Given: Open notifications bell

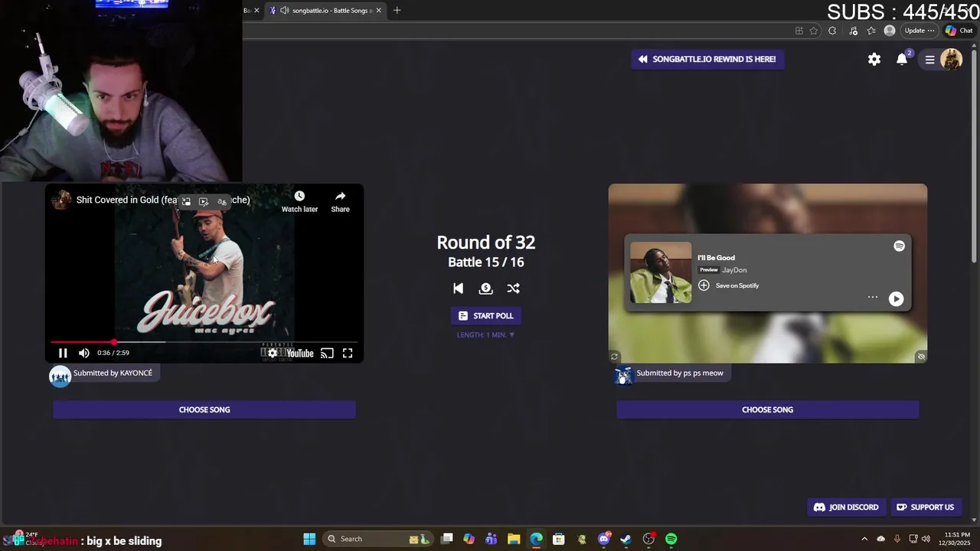Looking at the screenshot, I should 903,59.
